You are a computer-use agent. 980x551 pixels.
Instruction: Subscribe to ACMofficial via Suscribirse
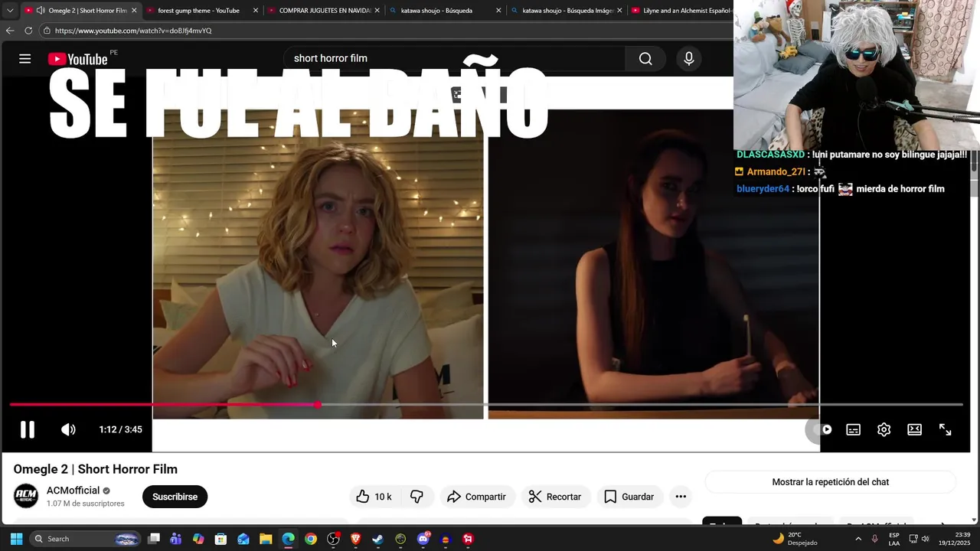click(175, 497)
